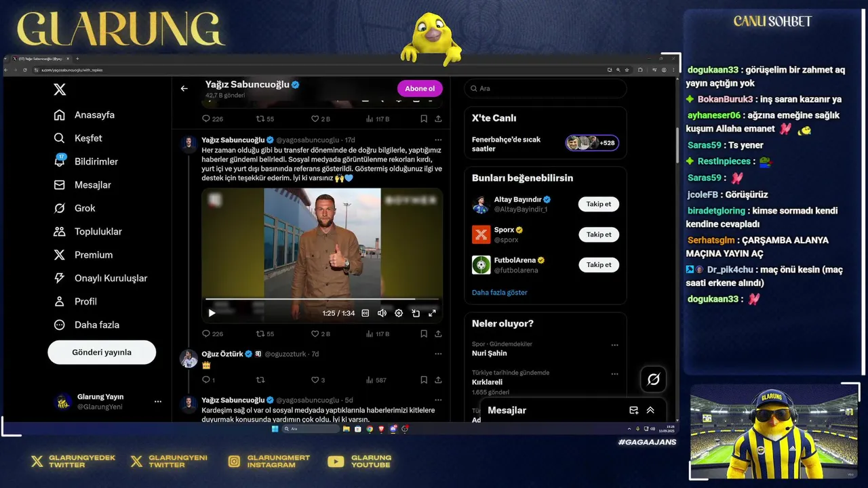This screenshot has height=488, width=868.
Task: Seek on the video progress bar
Action: pos(322,299)
